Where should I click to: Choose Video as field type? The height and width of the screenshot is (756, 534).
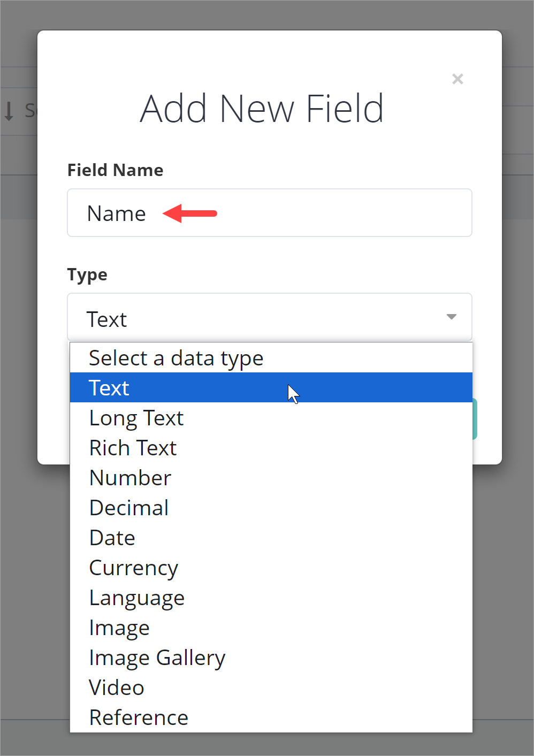pyautogui.click(x=117, y=688)
